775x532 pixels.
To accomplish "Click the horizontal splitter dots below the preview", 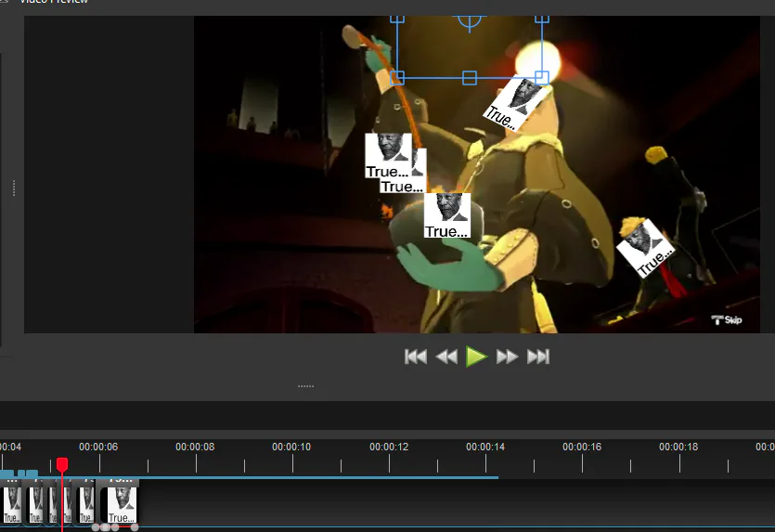I will click(305, 386).
